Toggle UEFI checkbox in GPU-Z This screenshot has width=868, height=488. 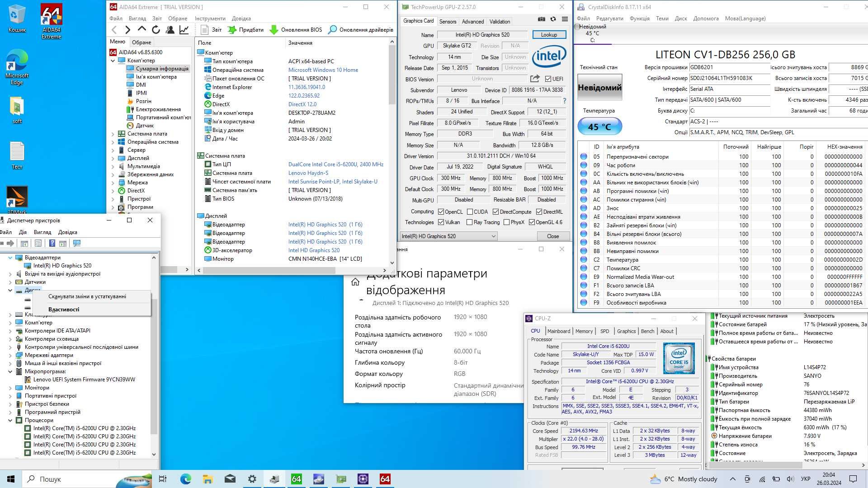coord(548,79)
